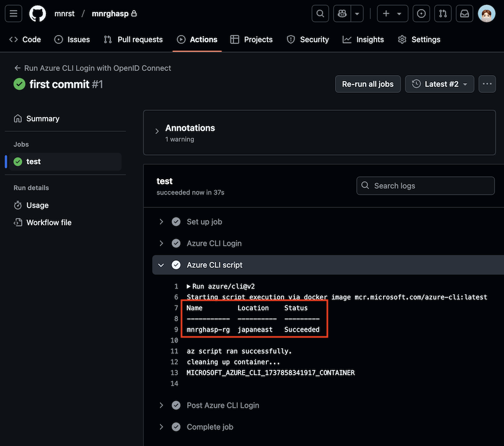Open the hamburger navigation menu

pos(14,13)
